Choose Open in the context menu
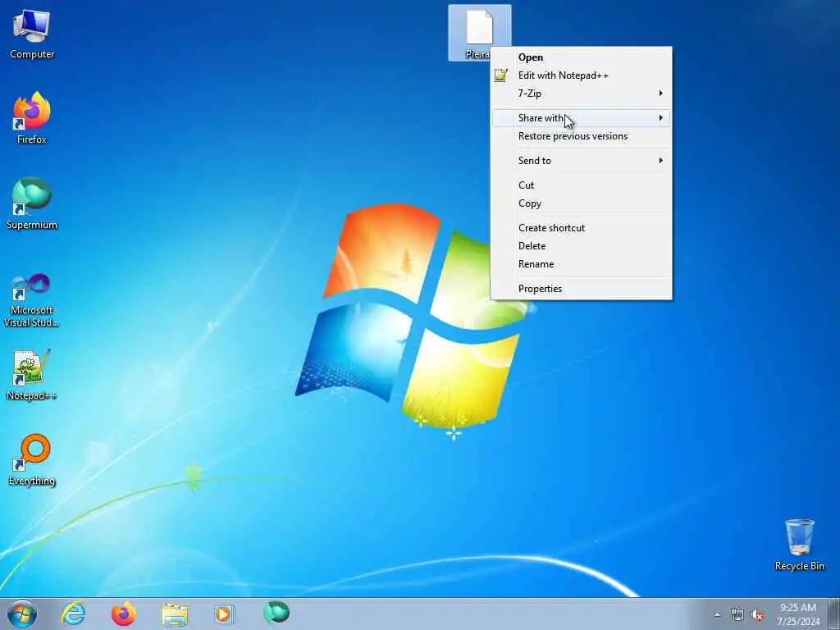The image size is (840, 630). (x=582, y=57)
